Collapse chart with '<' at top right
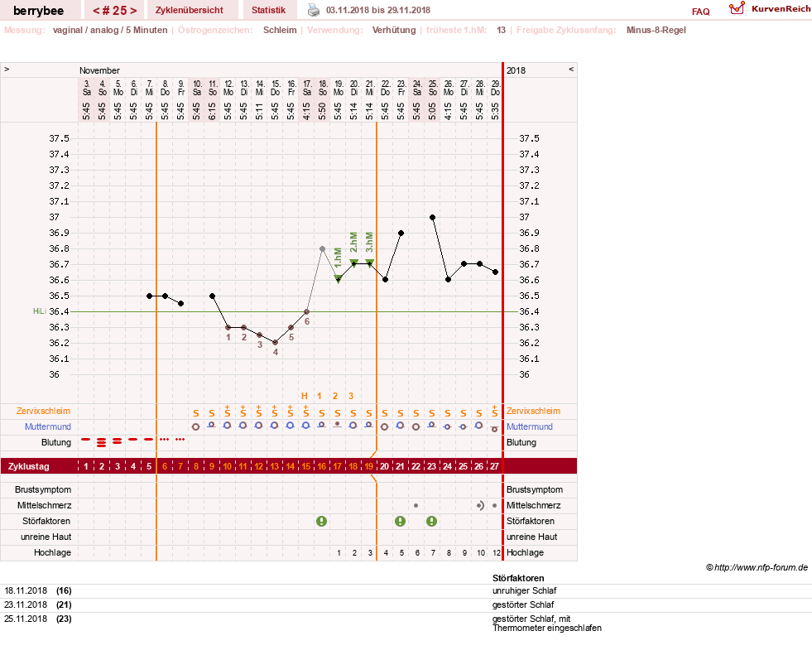 [571, 69]
